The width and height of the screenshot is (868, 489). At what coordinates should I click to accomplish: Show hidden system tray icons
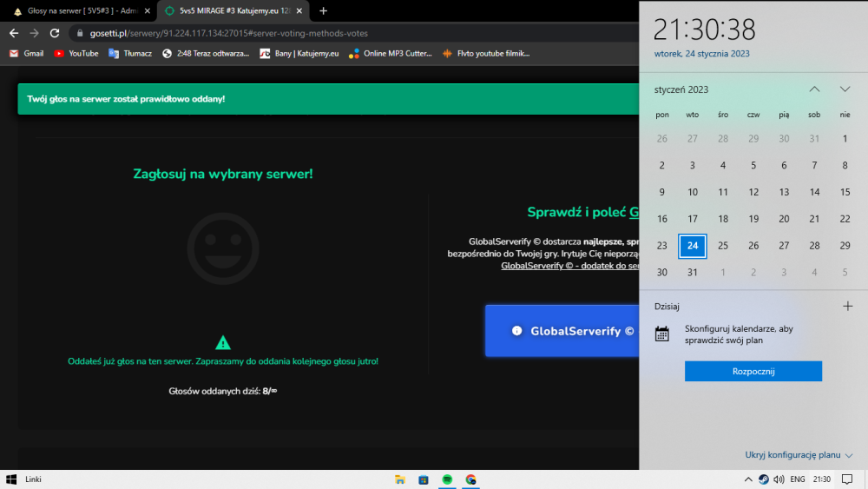click(x=748, y=479)
